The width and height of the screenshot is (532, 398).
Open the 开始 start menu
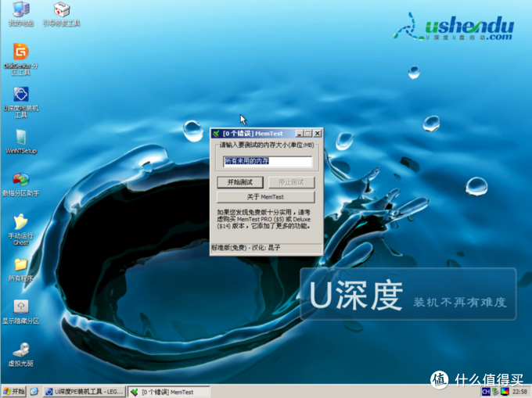coord(14,391)
